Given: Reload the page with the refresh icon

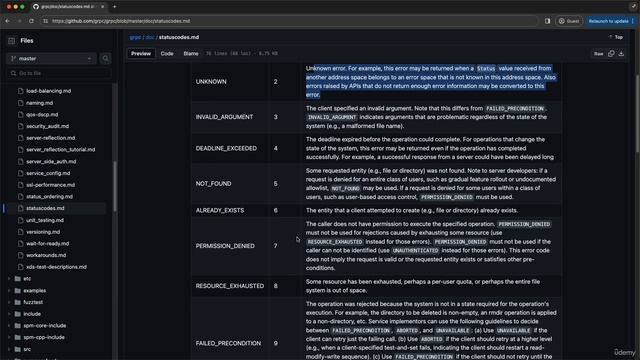Looking at the screenshot, I should point(31,21).
